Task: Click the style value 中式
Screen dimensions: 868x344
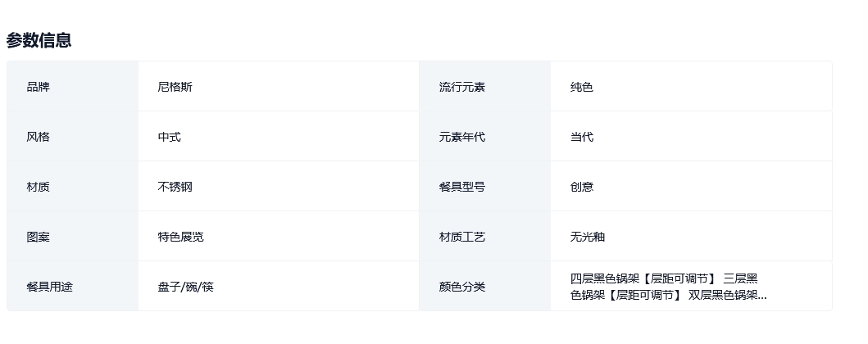Action: point(169,137)
